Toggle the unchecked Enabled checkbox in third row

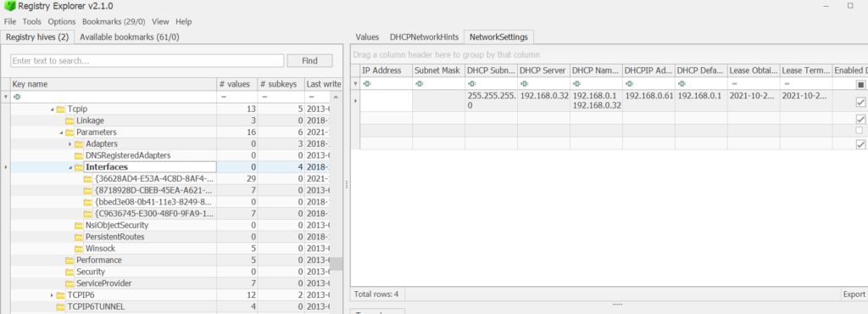(860, 130)
